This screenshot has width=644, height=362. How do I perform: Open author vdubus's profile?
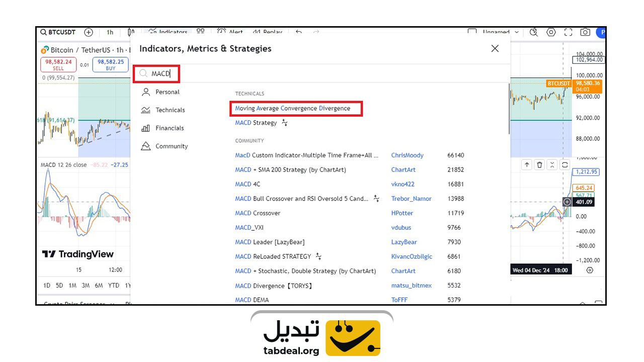click(401, 227)
